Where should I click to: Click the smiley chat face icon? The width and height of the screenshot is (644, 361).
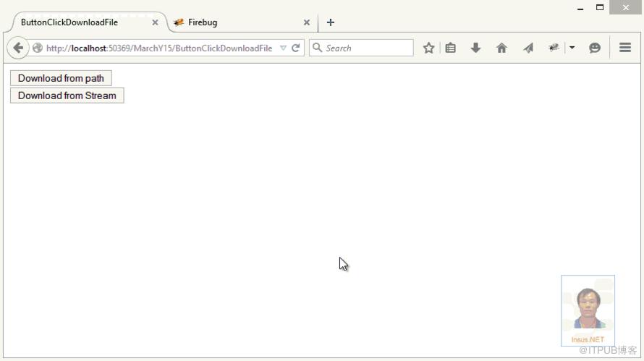[x=595, y=48]
